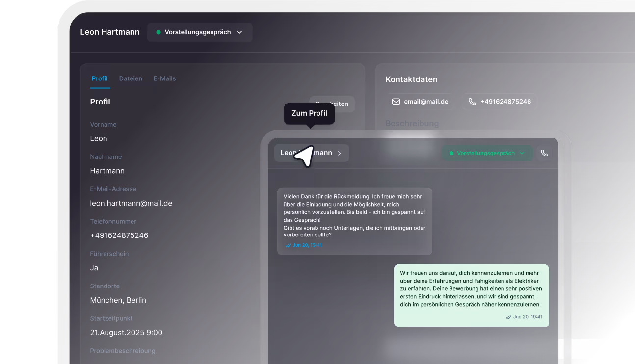The height and width of the screenshot is (364, 635).
Task: Click the Bearbeiten button
Action: point(341,104)
